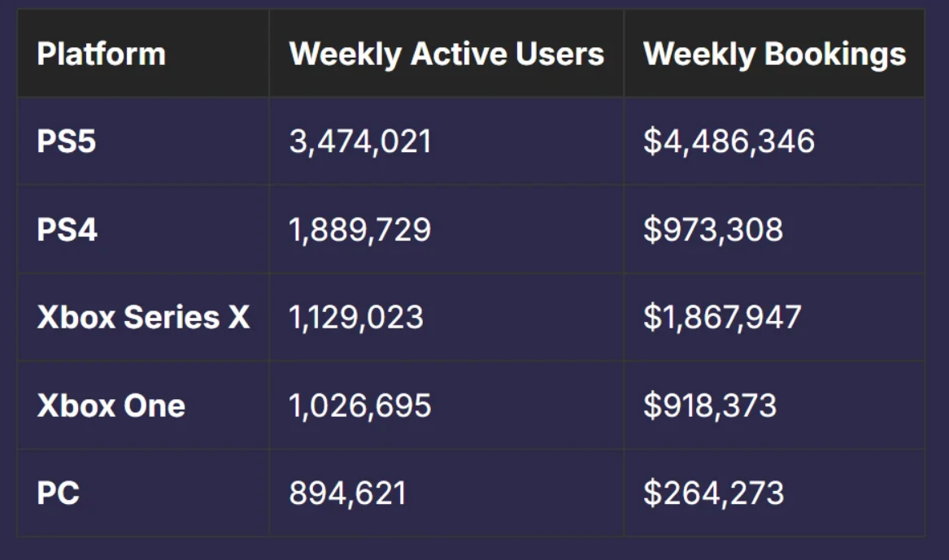Click the 1,889,729 active users value
The width and height of the screenshot is (949, 560).
click(x=360, y=230)
